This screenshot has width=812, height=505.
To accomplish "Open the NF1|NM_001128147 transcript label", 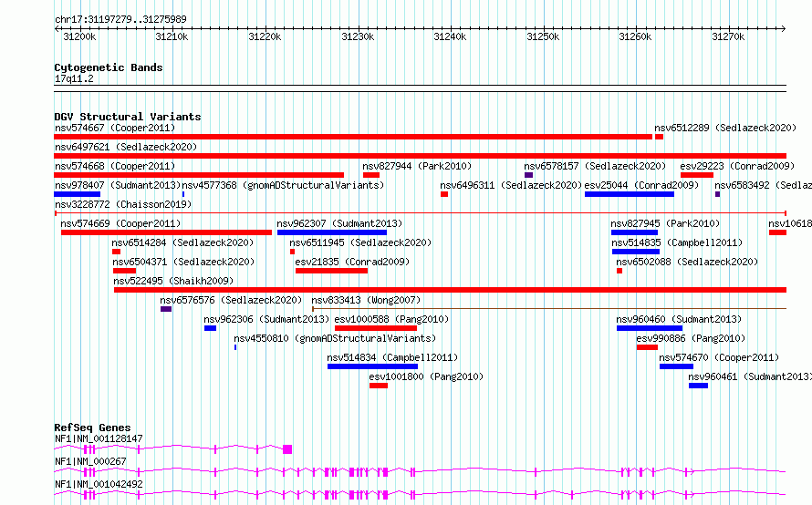I will 99,438.
